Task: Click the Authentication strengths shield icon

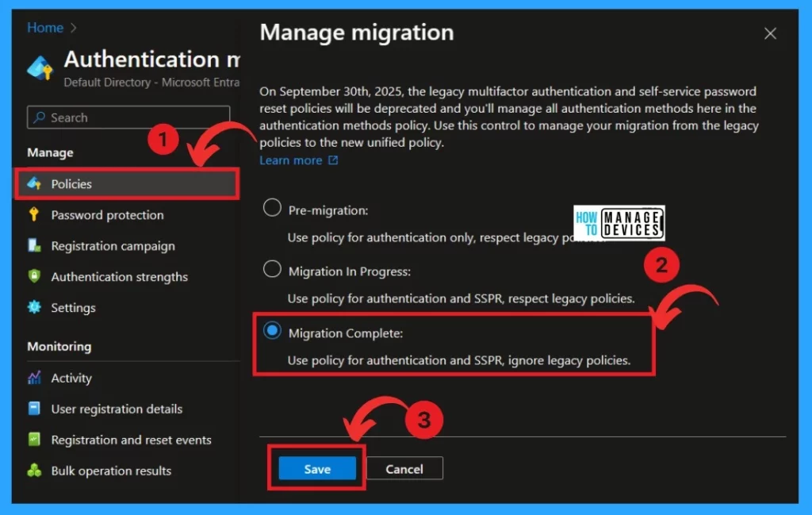Action: coord(34,277)
